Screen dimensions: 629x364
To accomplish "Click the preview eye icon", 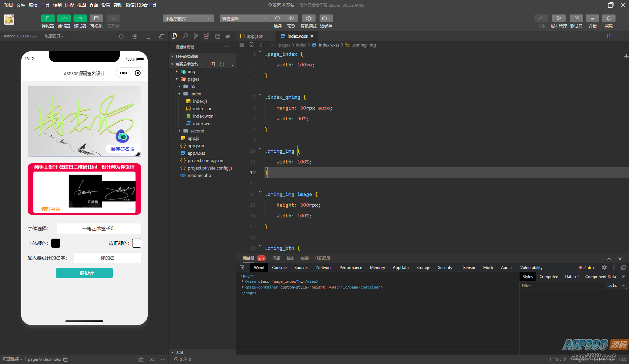I will point(291,18).
